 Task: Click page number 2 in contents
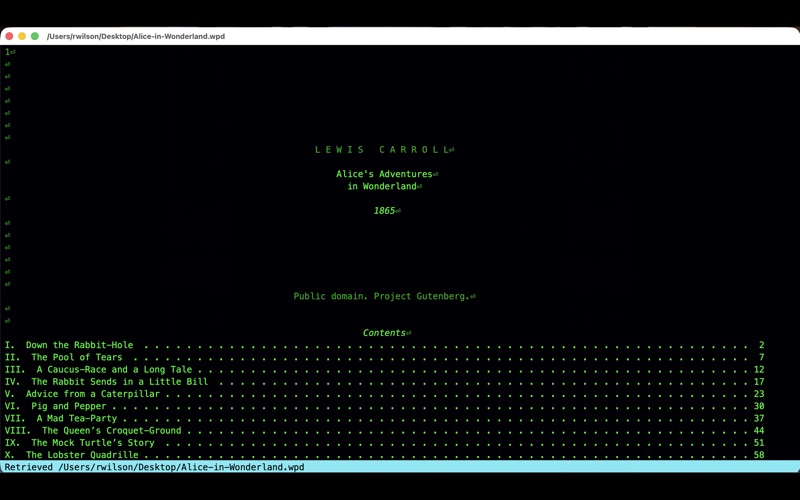[761, 345]
